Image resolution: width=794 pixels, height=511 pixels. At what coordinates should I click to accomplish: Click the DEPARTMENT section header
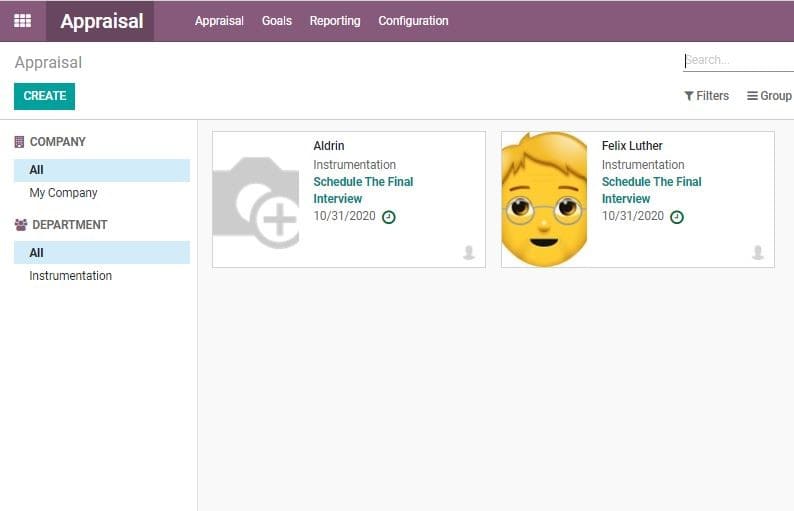70,225
